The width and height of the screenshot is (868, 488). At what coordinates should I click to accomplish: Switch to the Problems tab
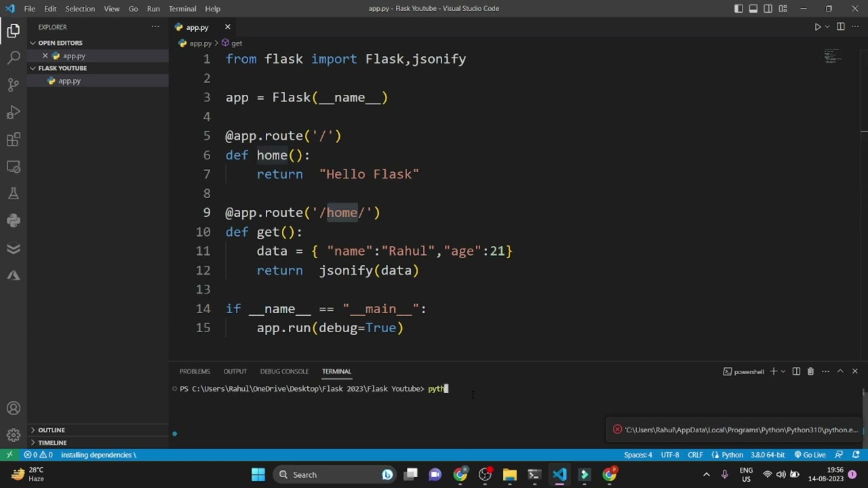[195, 371]
